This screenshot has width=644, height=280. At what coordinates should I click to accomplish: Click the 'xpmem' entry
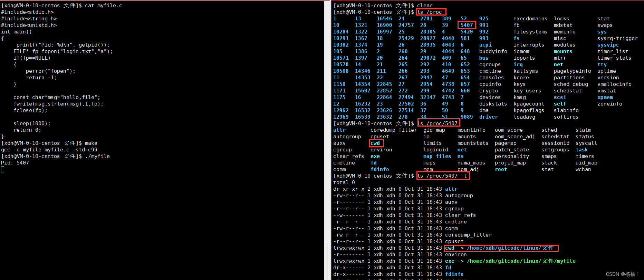(605, 97)
